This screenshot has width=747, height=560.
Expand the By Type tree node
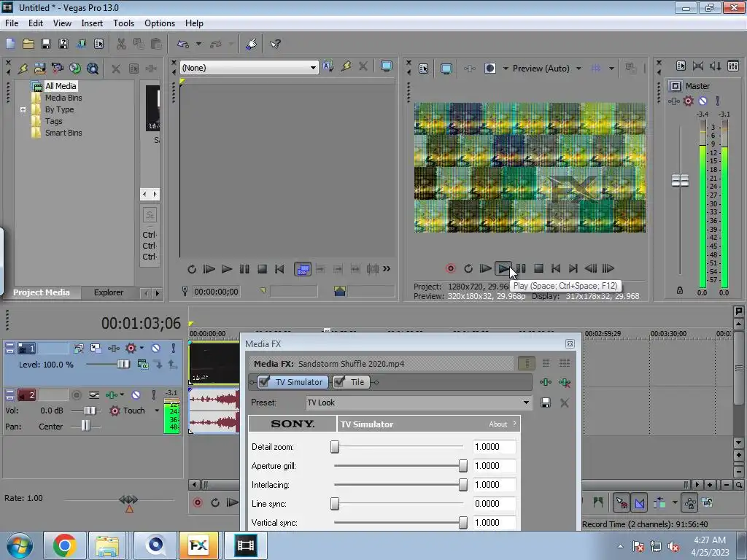tap(23, 109)
